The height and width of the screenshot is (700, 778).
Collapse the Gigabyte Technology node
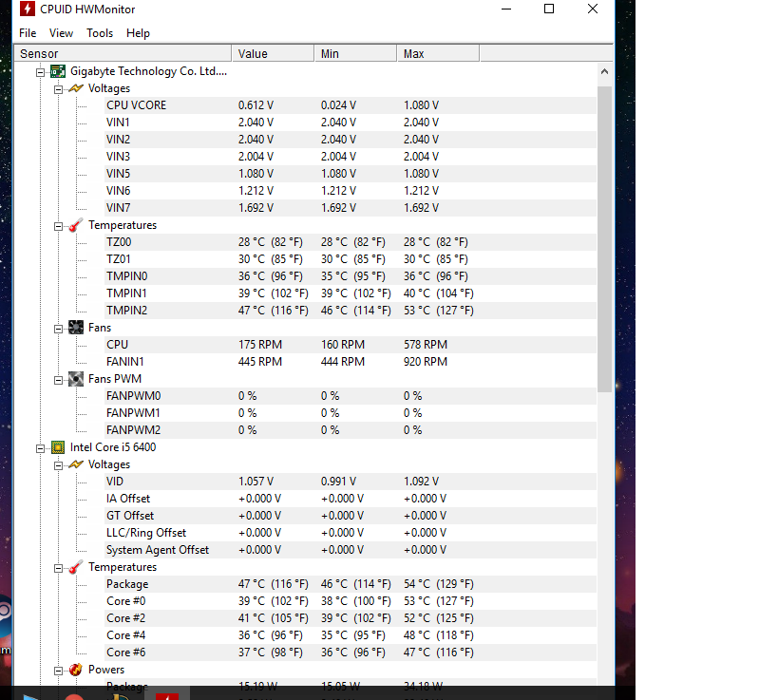click(x=40, y=72)
